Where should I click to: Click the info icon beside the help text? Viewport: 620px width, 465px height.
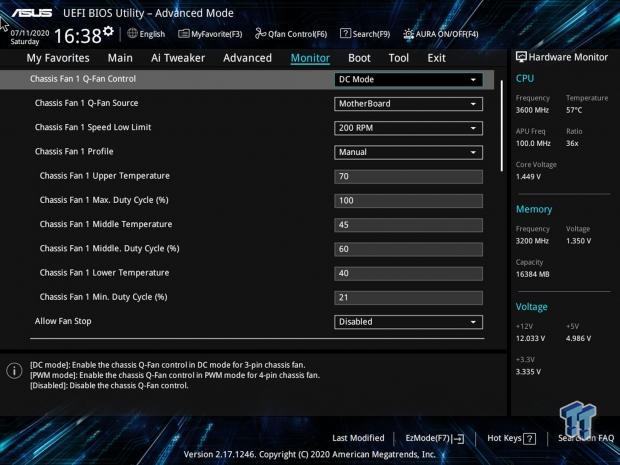coord(14,371)
